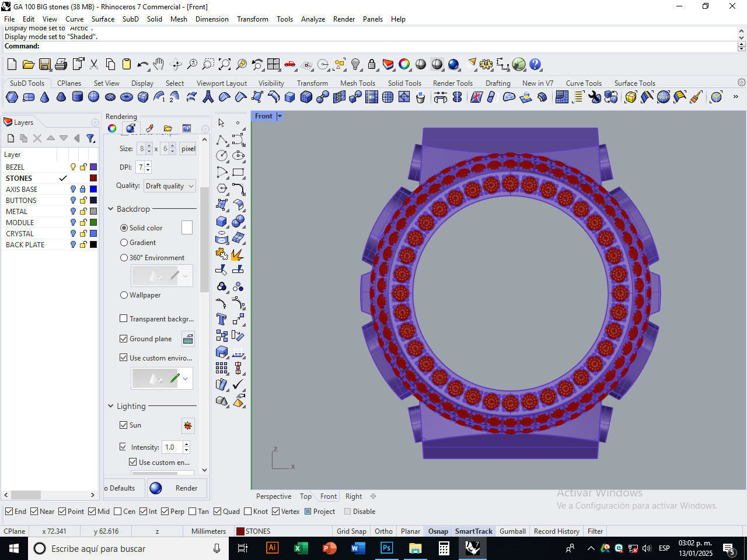Select the SubD Cone tool icon

pyautogui.click(x=44, y=97)
